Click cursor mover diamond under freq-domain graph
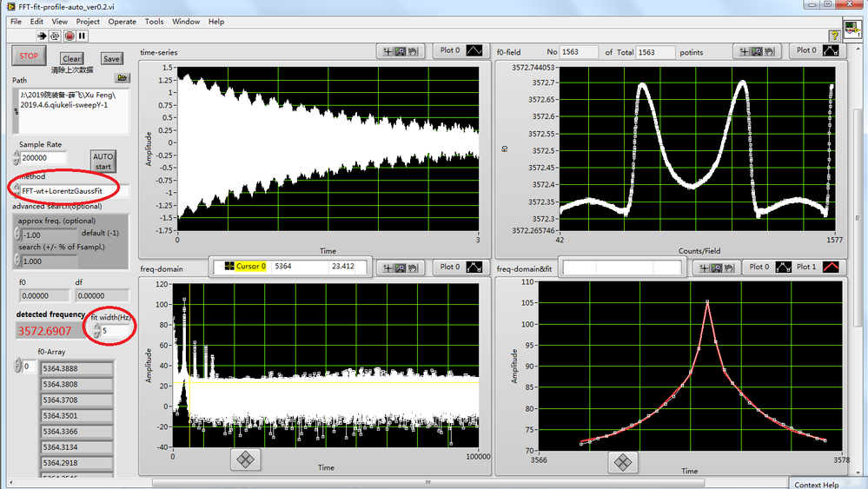 tap(245, 459)
